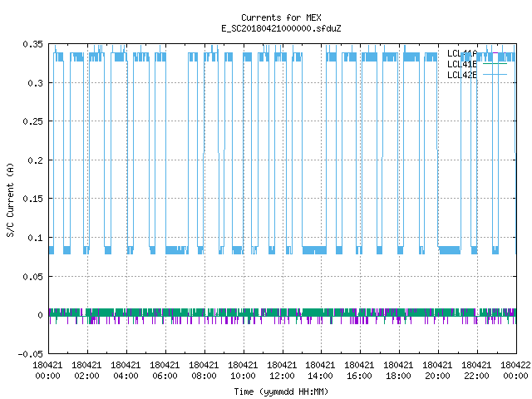Click the 04:00 x-axis time label
The width and height of the screenshot is (532, 399).
pos(126,376)
